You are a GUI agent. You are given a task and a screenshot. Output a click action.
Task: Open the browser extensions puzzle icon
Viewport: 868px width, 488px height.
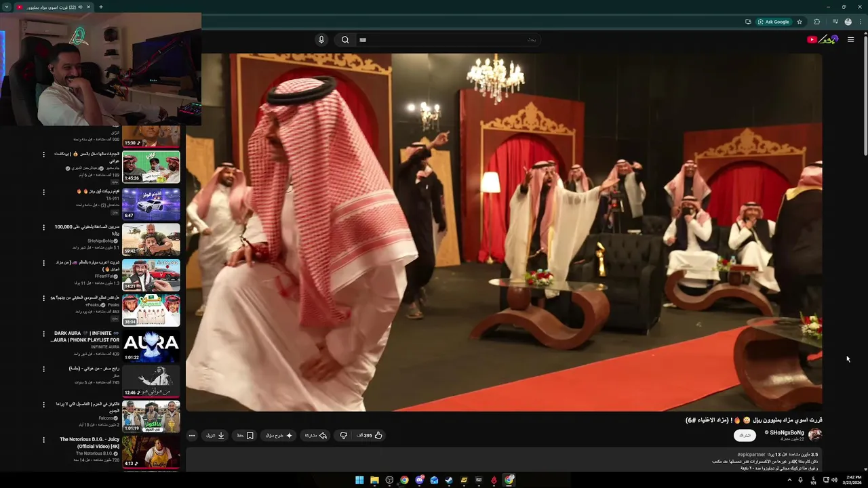[816, 22]
